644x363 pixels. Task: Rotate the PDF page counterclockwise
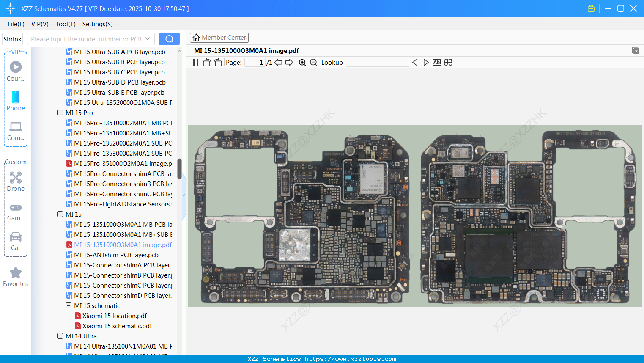(x=206, y=62)
